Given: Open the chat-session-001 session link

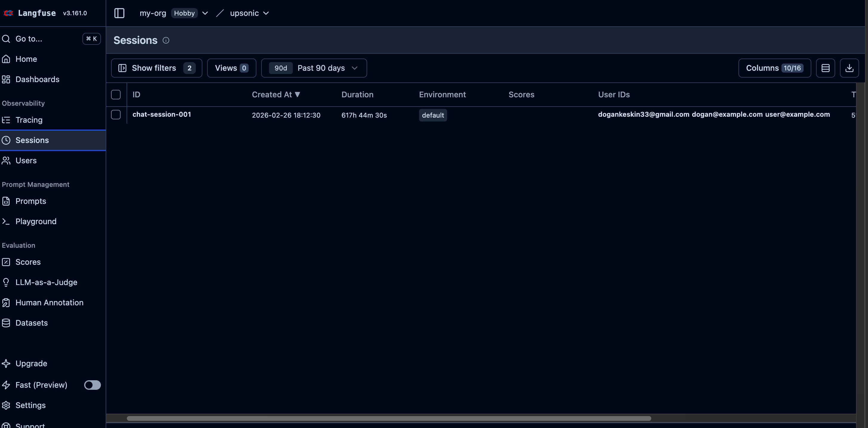Looking at the screenshot, I should 161,115.
